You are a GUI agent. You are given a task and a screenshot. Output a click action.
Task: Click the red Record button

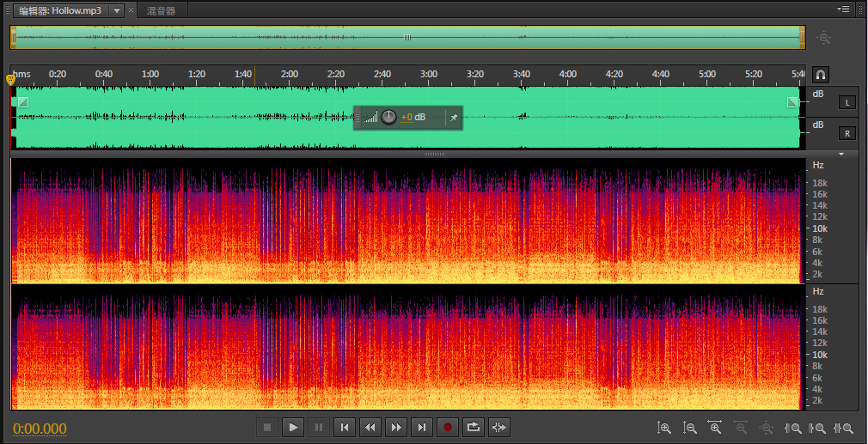point(447,426)
